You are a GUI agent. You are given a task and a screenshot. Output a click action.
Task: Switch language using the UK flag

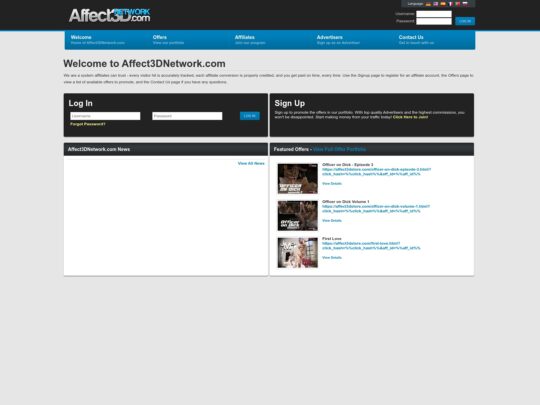point(436,4)
